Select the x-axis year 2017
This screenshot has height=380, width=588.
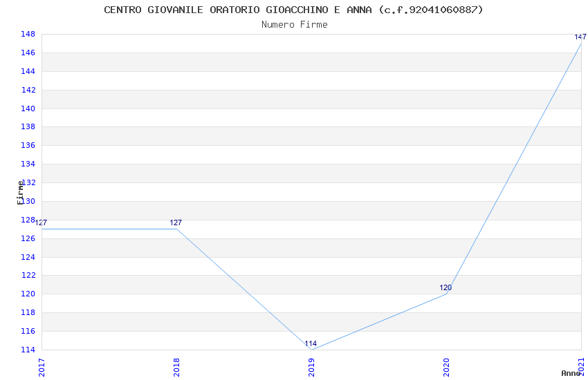click(42, 368)
